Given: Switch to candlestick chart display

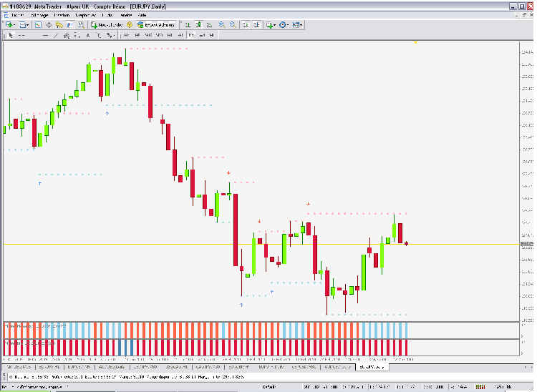Looking at the screenshot, I should pyautogui.click(x=198, y=24).
